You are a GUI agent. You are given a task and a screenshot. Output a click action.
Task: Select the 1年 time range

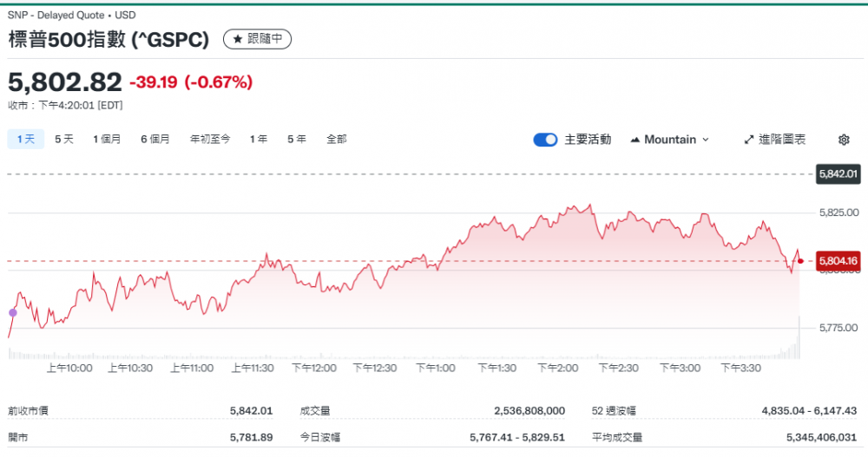point(258,139)
